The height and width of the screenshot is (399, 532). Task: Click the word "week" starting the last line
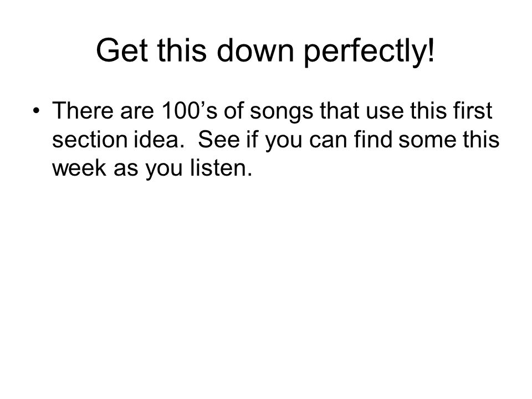tap(79, 167)
